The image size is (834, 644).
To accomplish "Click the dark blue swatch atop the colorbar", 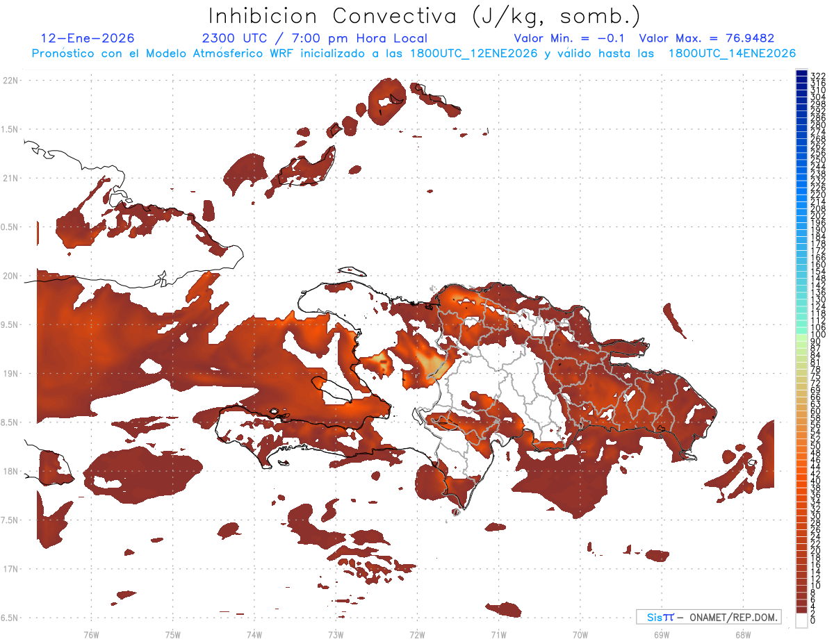I will pyautogui.click(x=801, y=73).
